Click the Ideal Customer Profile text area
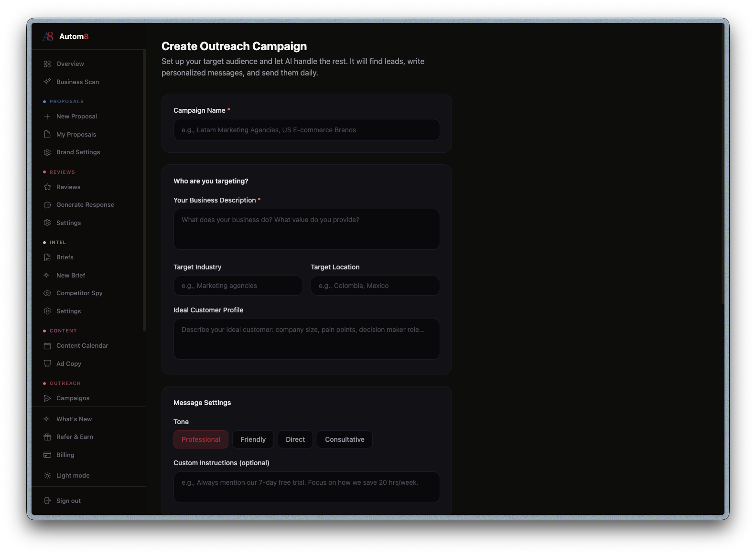The height and width of the screenshot is (555, 756). (x=306, y=339)
